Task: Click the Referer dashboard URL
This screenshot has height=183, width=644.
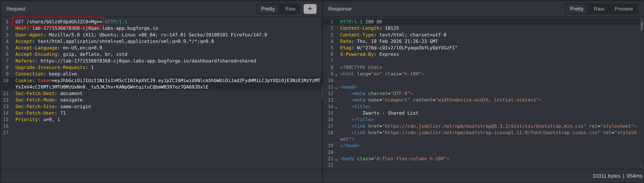Action: coord(148,61)
